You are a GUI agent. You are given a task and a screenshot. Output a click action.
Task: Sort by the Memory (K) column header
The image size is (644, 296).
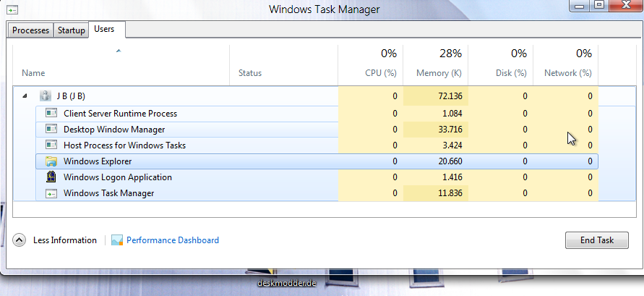click(x=435, y=65)
